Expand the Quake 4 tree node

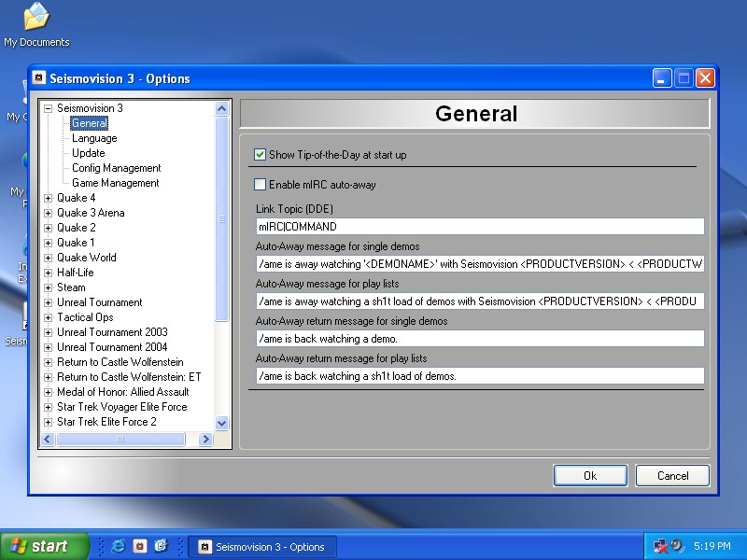[49, 198]
